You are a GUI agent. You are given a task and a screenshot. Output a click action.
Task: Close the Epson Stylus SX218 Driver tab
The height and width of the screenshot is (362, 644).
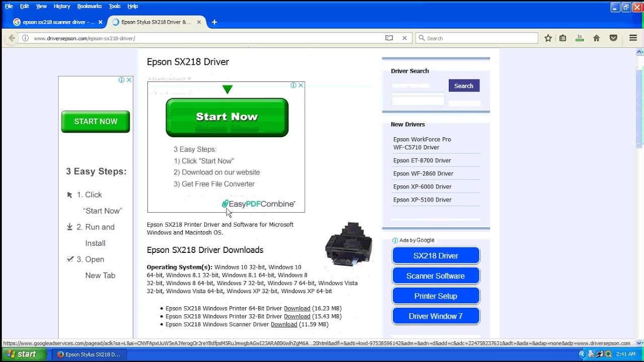coord(199,22)
